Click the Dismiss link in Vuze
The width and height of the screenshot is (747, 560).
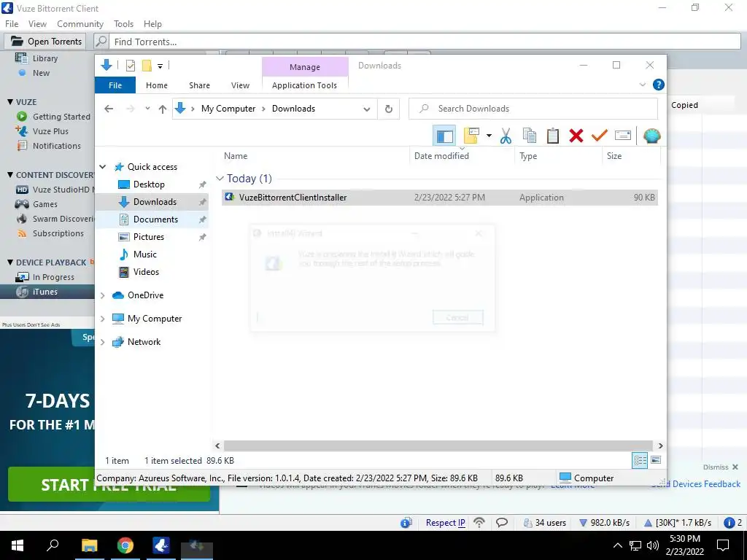pos(715,467)
